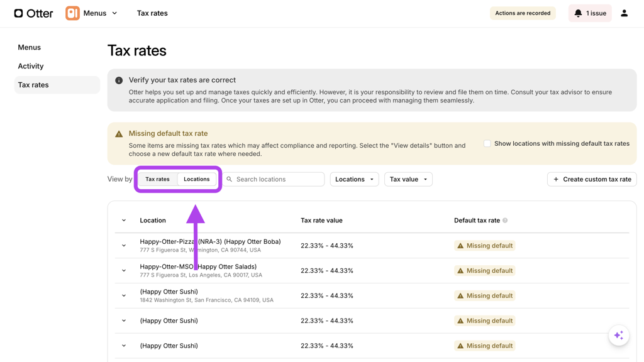
Task: Expand the Happy-Otter-MSO location row
Action: [124, 271]
